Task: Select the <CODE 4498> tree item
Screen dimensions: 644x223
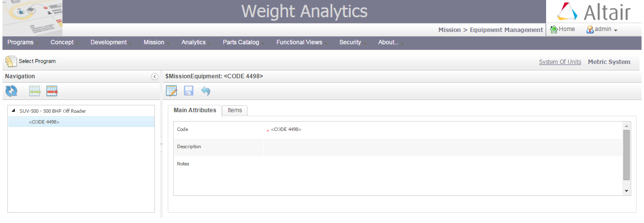Action: 81,122
